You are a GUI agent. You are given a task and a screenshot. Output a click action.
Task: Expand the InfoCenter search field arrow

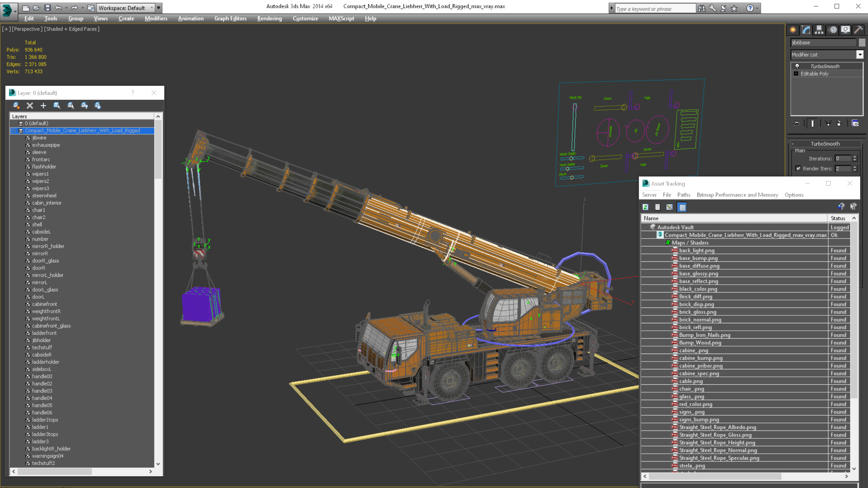click(612, 8)
